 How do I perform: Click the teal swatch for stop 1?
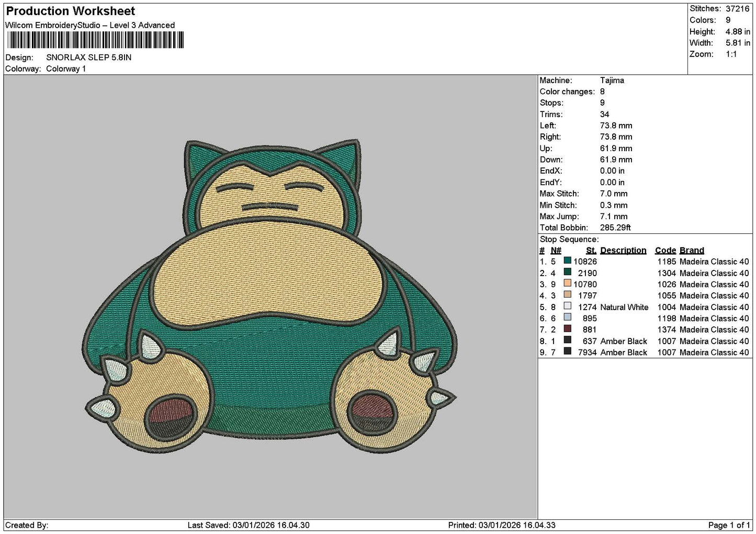coord(567,260)
